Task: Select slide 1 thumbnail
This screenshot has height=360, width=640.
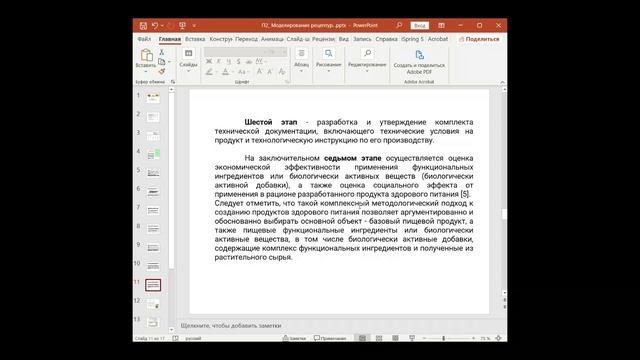Action: point(153,98)
